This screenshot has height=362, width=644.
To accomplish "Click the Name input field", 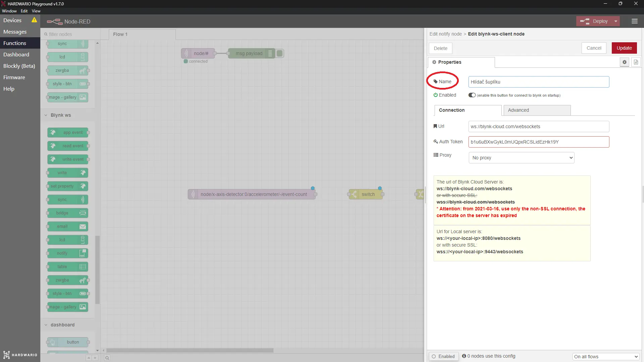I will coord(539,82).
